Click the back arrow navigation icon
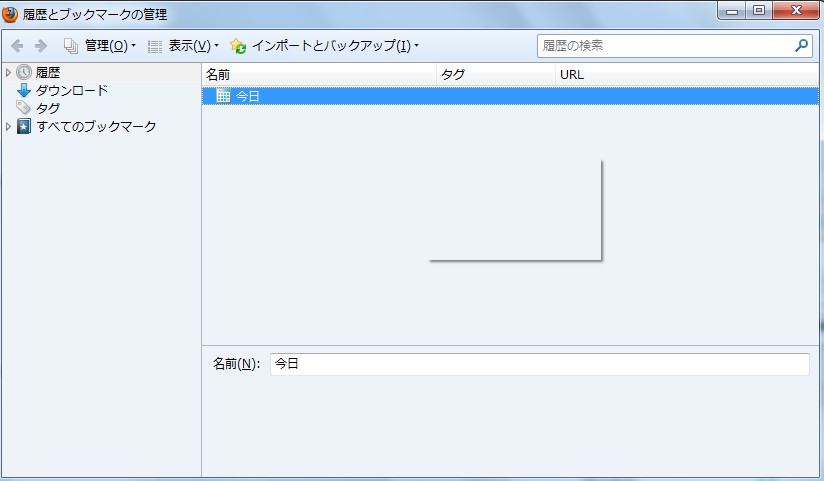824x481 pixels. click(17, 46)
